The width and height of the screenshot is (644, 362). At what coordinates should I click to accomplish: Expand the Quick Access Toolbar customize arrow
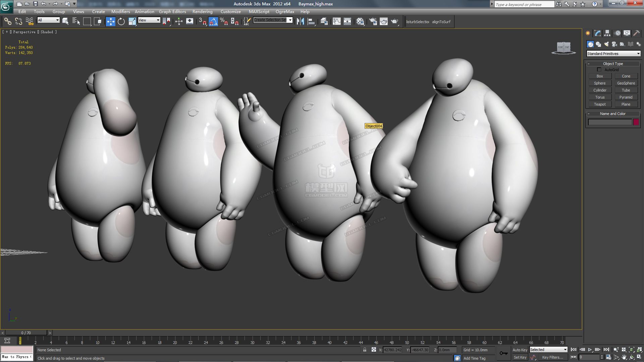(74, 4)
